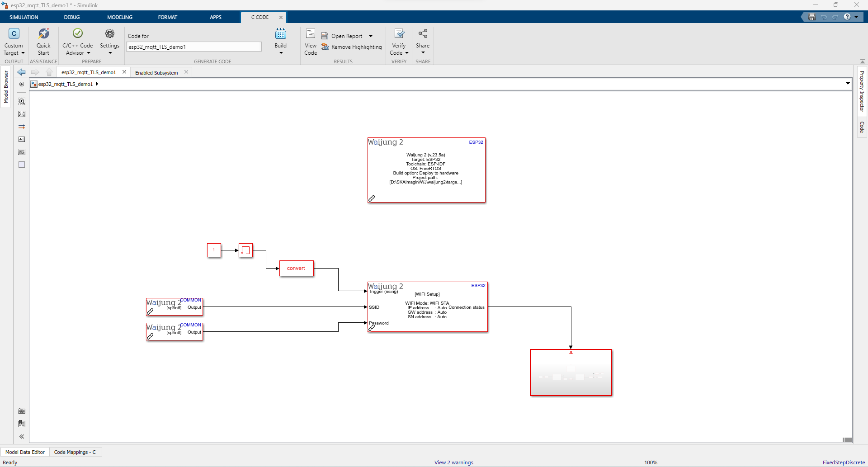Select the Waijung 2 target setup block

click(426, 170)
